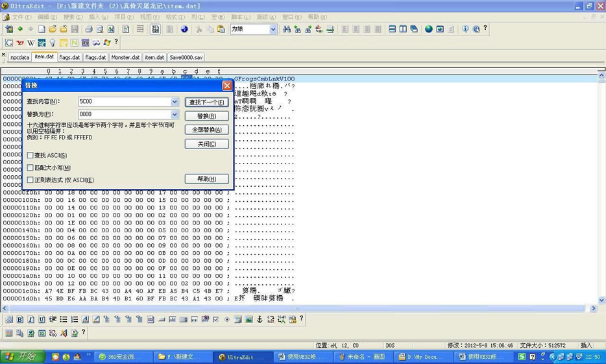Click the Find binoculars icon

(286, 29)
